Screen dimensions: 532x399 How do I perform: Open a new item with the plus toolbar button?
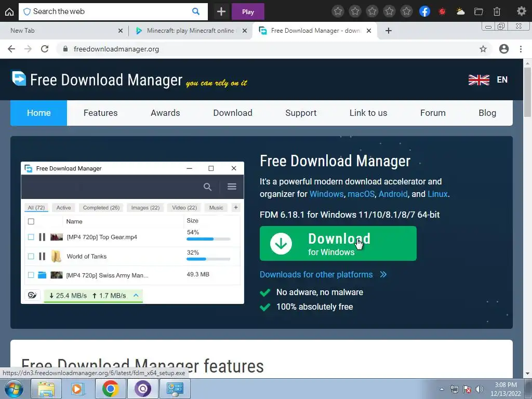point(221,11)
